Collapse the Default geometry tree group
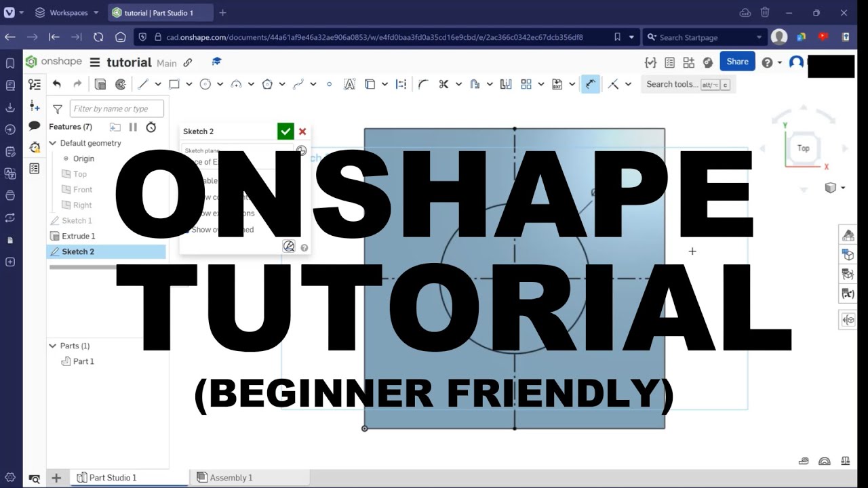The width and height of the screenshot is (868, 488). (53, 143)
